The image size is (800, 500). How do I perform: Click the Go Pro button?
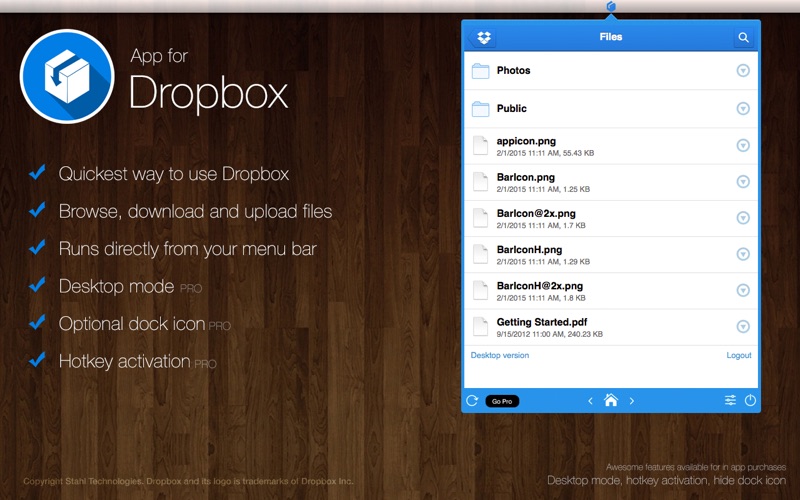(x=502, y=401)
